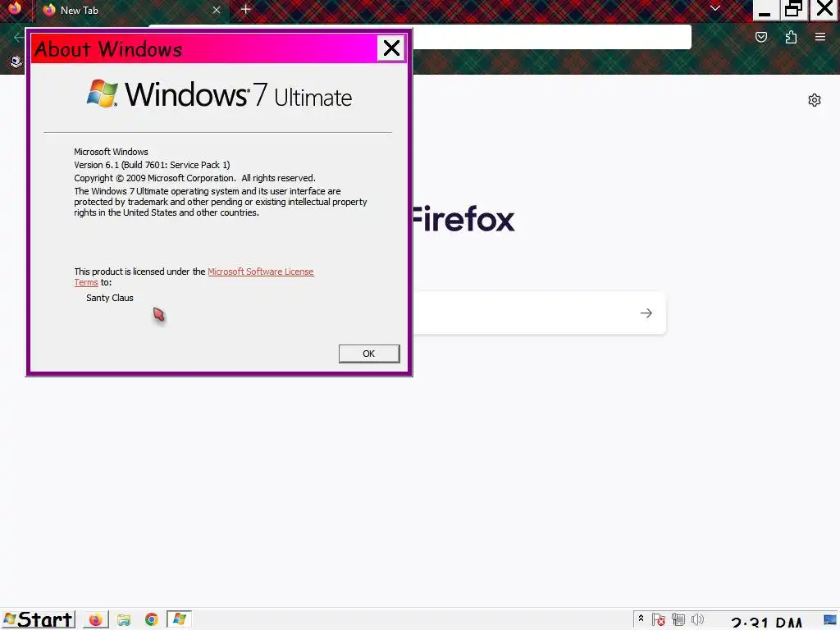Open the Firefox Extensions puzzle icon
Screen dimensions: 840x630
tap(791, 37)
